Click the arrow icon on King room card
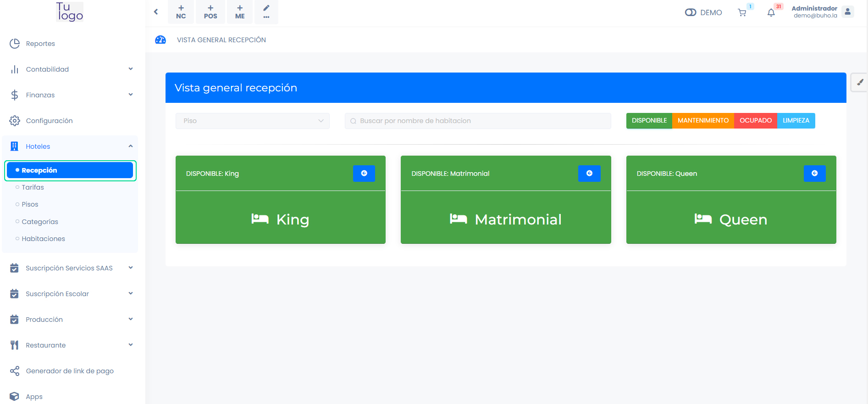This screenshot has width=868, height=404. 364,174
